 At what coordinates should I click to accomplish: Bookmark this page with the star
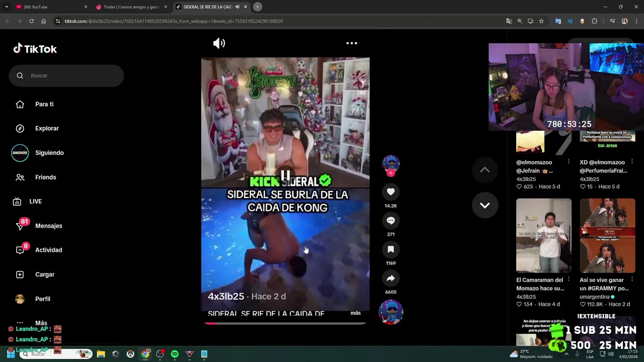pyautogui.click(x=541, y=21)
